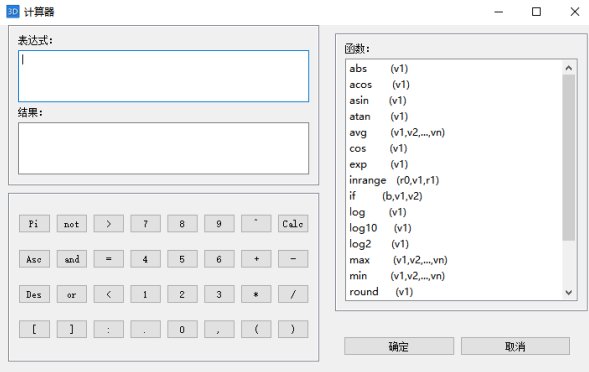Click the Asc sort button
The height and width of the screenshot is (372, 589).
pyautogui.click(x=34, y=259)
